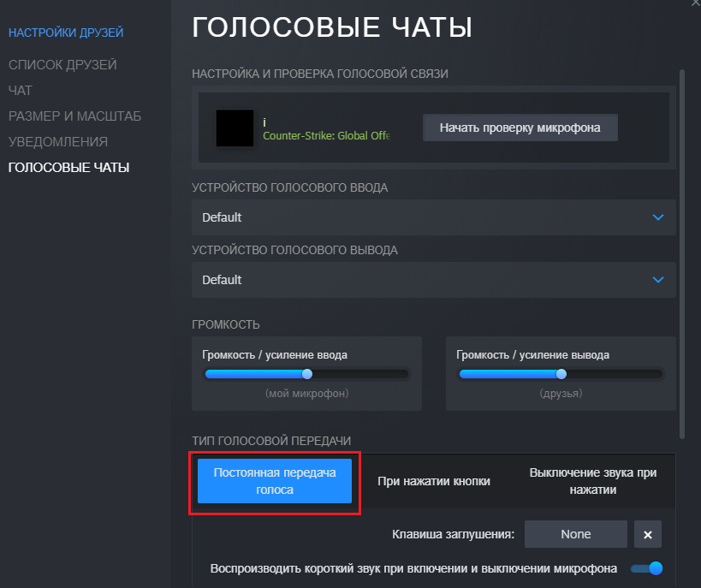701x588 pixels.
Task: Select При нажатии кнопки mode
Action: (434, 481)
